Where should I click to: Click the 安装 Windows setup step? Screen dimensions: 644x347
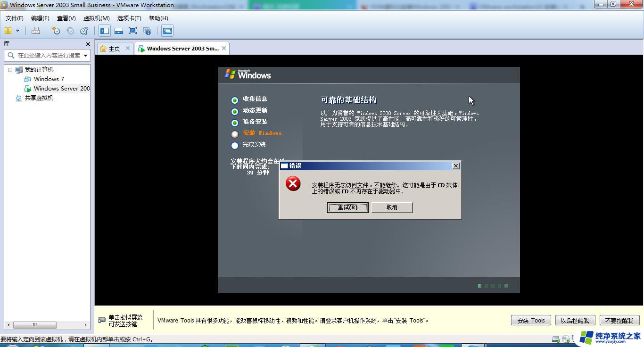262,133
